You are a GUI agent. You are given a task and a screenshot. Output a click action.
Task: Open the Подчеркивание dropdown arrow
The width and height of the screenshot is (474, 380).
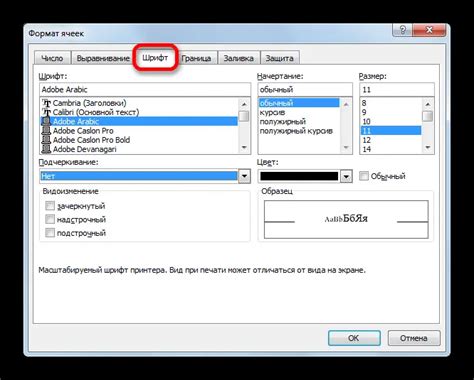(x=244, y=176)
